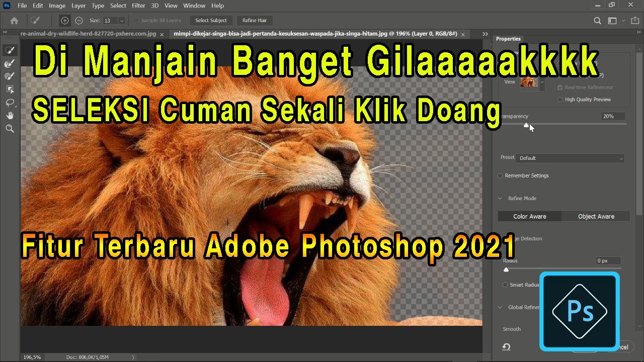
Task: Switch to the pxhere.com.jpg document tab
Action: pos(88,34)
